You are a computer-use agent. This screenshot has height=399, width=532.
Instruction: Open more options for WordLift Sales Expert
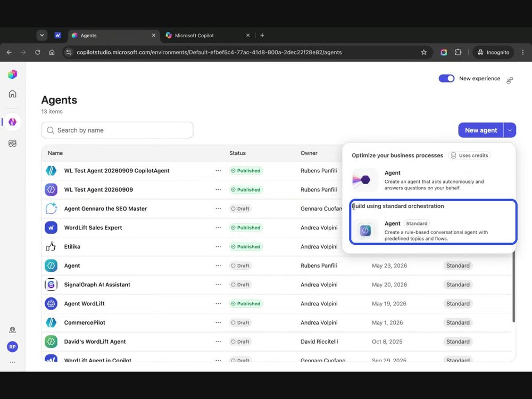coord(218,228)
